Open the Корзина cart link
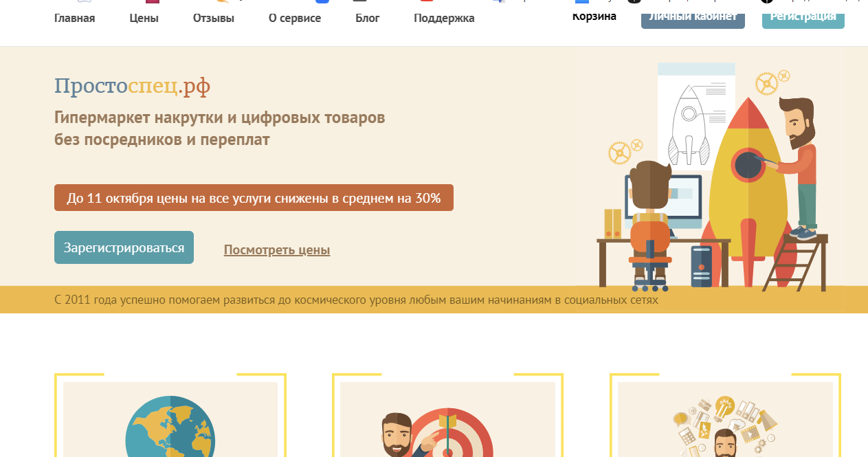Viewport: 868px width, 457px height. click(594, 16)
